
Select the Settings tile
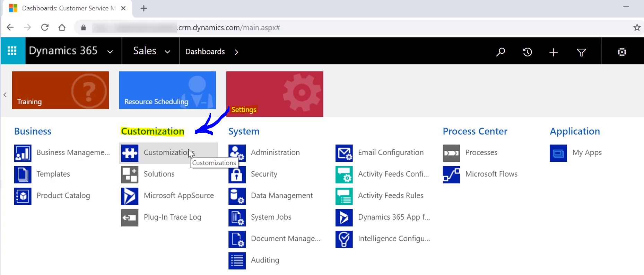(x=275, y=94)
